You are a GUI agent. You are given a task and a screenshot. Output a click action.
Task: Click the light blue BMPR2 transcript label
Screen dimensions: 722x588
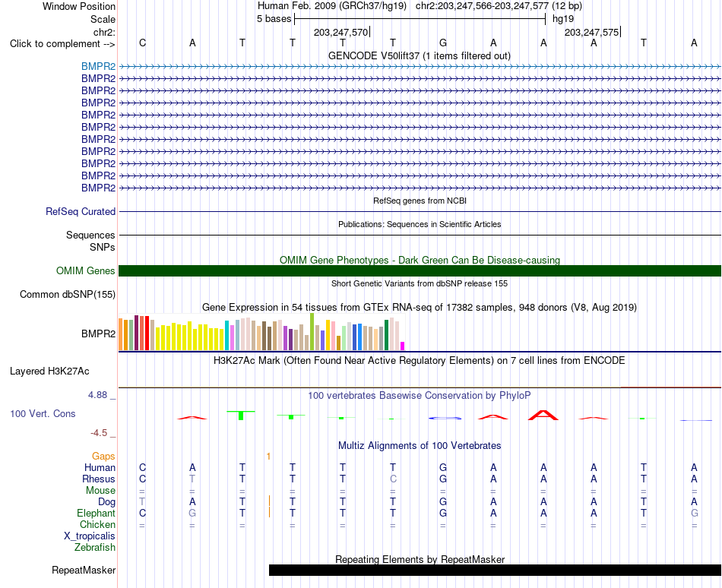(98, 67)
